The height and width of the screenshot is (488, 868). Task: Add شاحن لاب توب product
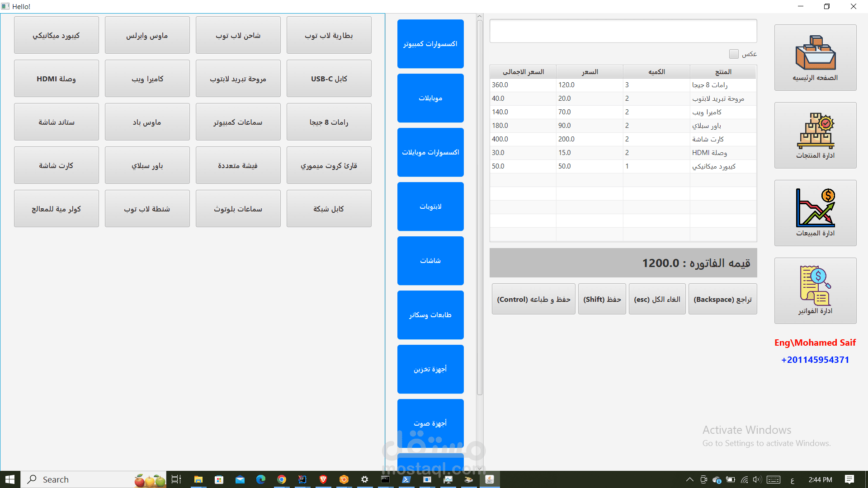[x=238, y=35]
